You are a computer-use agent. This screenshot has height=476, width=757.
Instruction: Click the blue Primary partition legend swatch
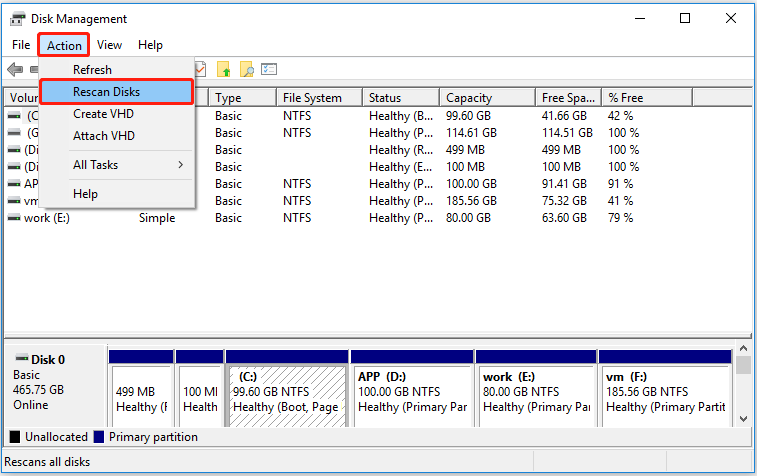pyautogui.click(x=99, y=437)
